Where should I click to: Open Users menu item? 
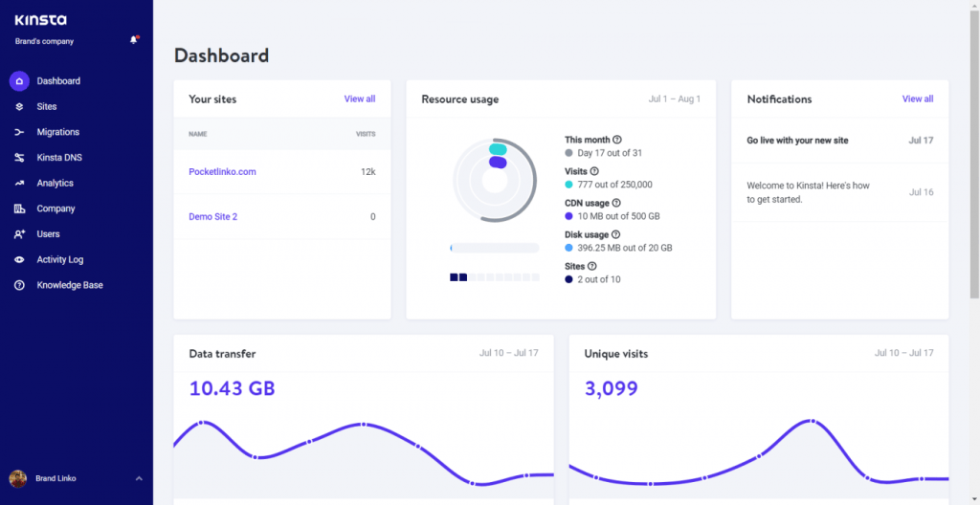click(x=48, y=233)
